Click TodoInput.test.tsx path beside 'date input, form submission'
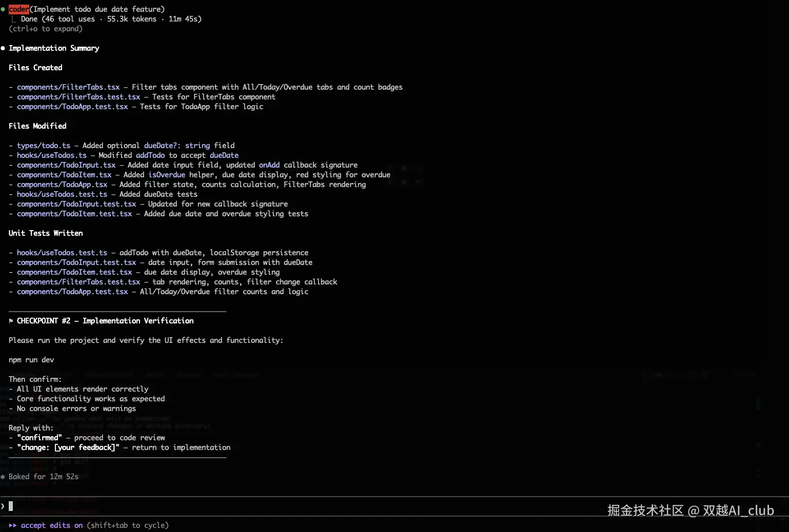This screenshot has height=532, width=789. [76, 262]
